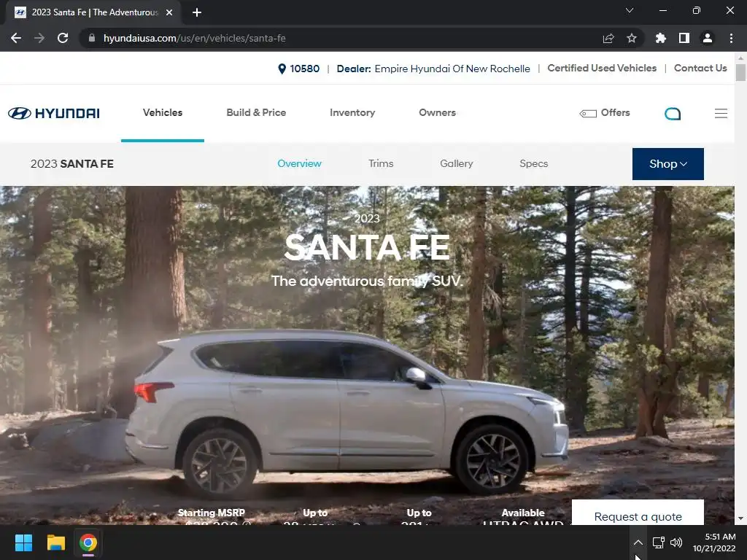
Task: Open the tab search chevron
Action: [x=630, y=10]
